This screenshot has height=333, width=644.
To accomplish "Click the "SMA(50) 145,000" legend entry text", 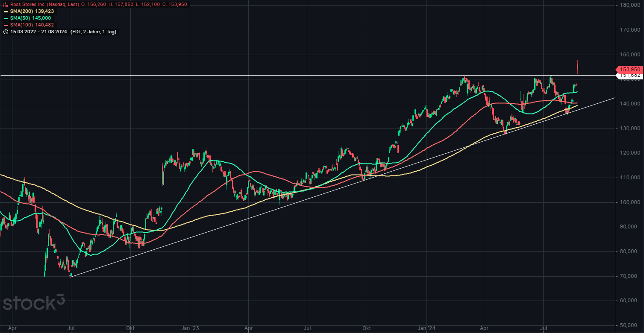I will (30, 18).
